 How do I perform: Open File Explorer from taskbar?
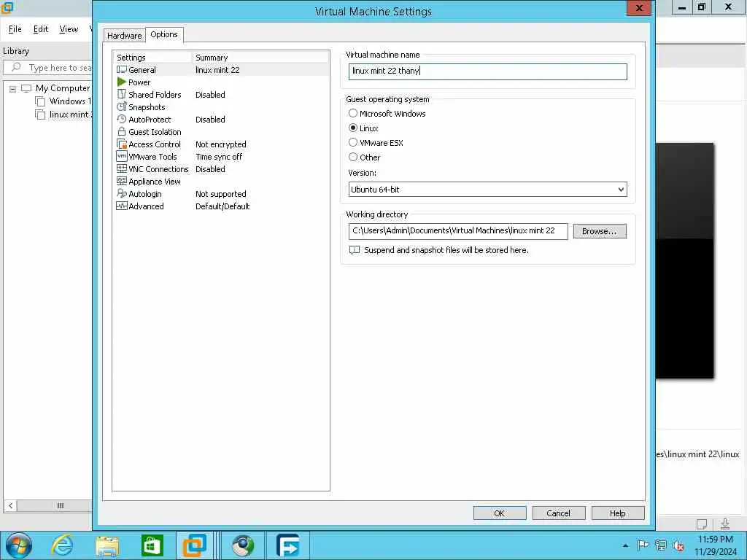coord(107,545)
